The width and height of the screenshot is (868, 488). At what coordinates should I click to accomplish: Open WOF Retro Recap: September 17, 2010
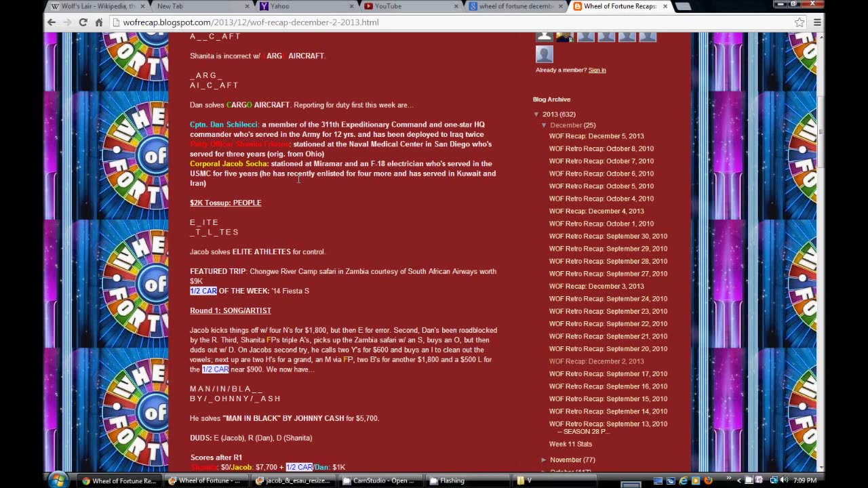608,374
